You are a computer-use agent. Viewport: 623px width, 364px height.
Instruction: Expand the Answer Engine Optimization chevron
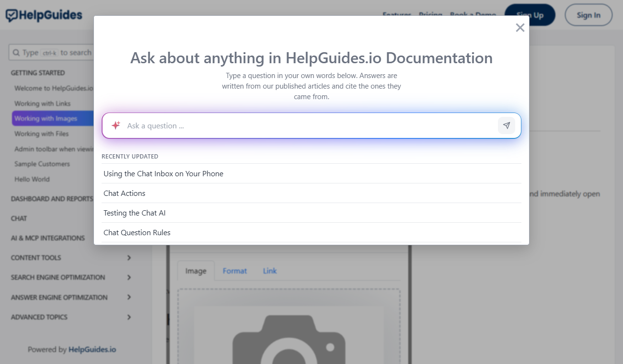(x=129, y=297)
